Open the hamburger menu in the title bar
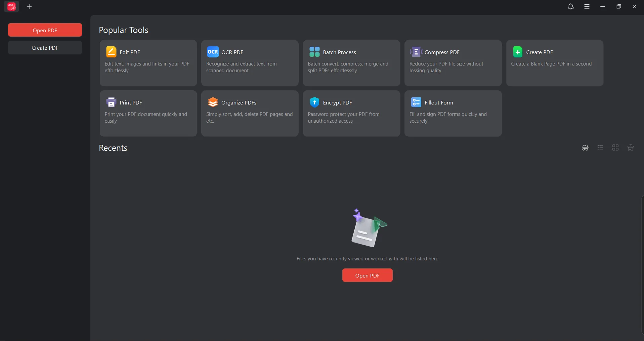The image size is (644, 341). [587, 6]
